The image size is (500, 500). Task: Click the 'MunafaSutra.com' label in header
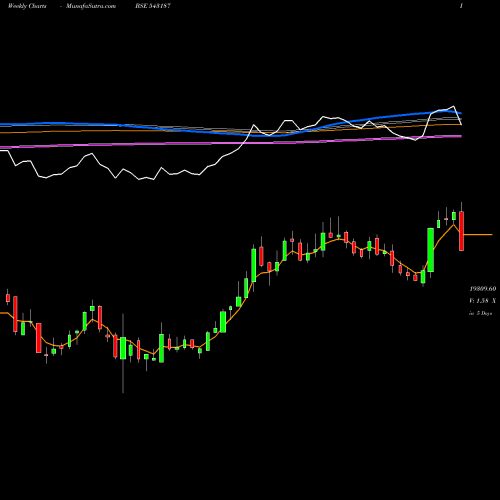point(91,6)
